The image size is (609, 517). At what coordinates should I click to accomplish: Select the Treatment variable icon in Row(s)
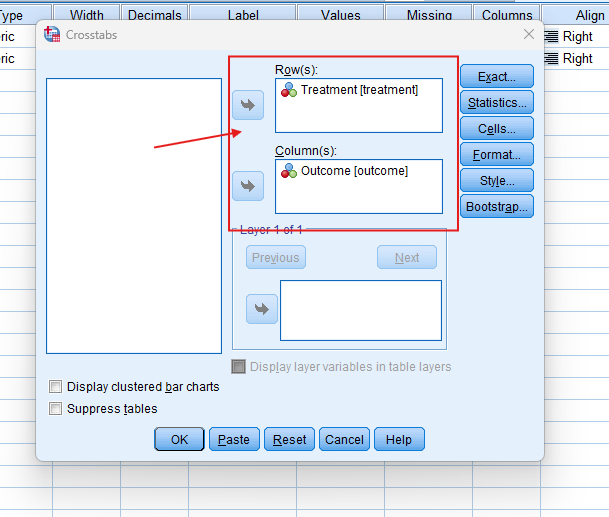coord(288,90)
